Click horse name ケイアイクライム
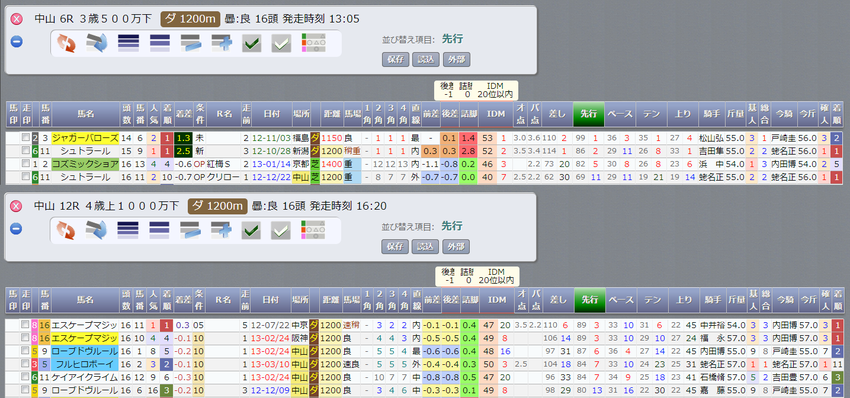850x398 pixels. [x=86, y=377]
